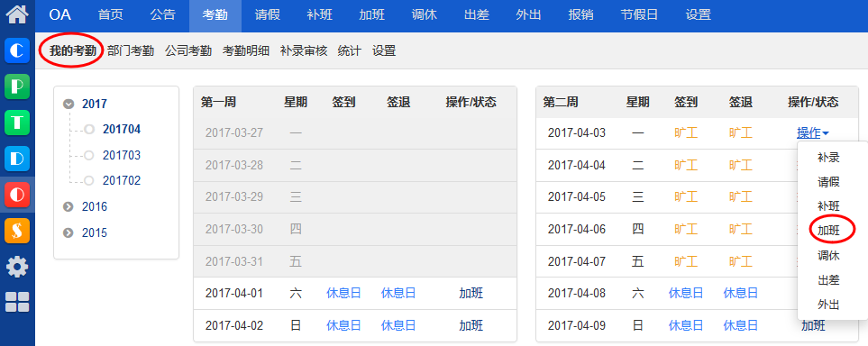Choose 出差 from the operation menu

(x=828, y=280)
